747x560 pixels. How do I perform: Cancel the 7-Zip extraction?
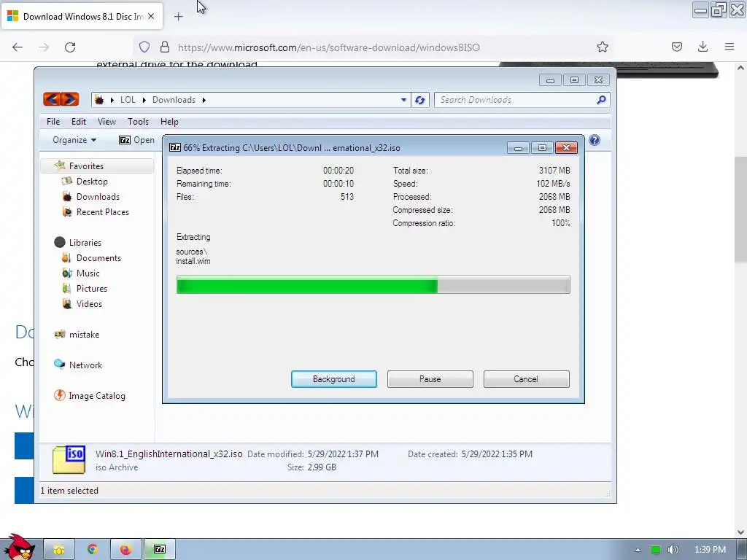pyautogui.click(x=526, y=379)
